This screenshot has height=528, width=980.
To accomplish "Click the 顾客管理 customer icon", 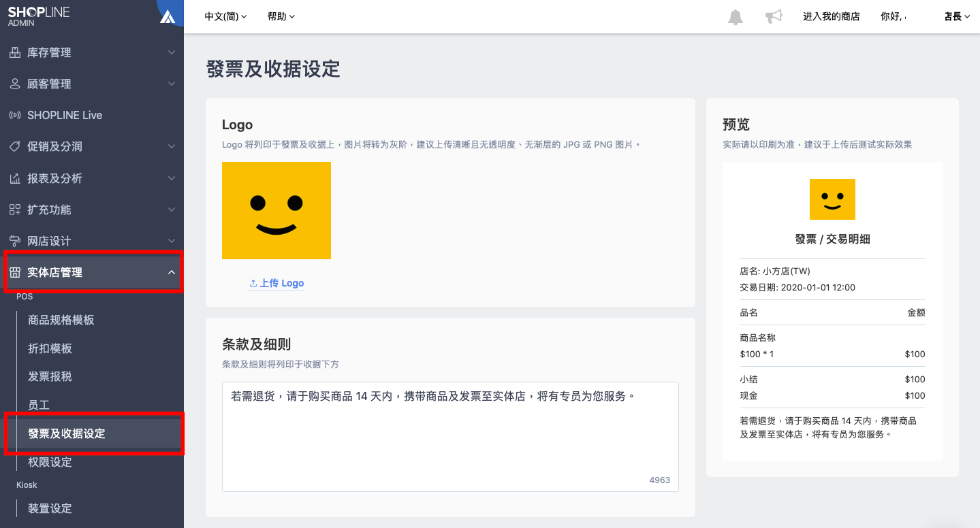I will (x=15, y=84).
